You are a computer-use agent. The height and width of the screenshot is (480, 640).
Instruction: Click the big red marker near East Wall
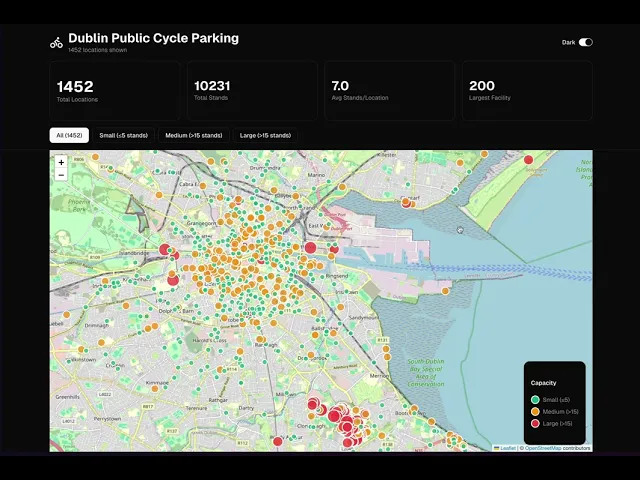pos(311,247)
